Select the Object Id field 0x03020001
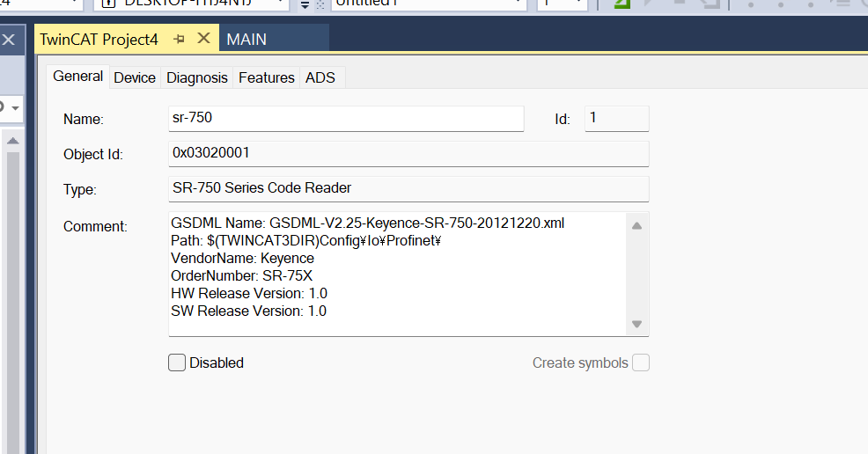The image size is (868, 454). click(x=408, y=154)
